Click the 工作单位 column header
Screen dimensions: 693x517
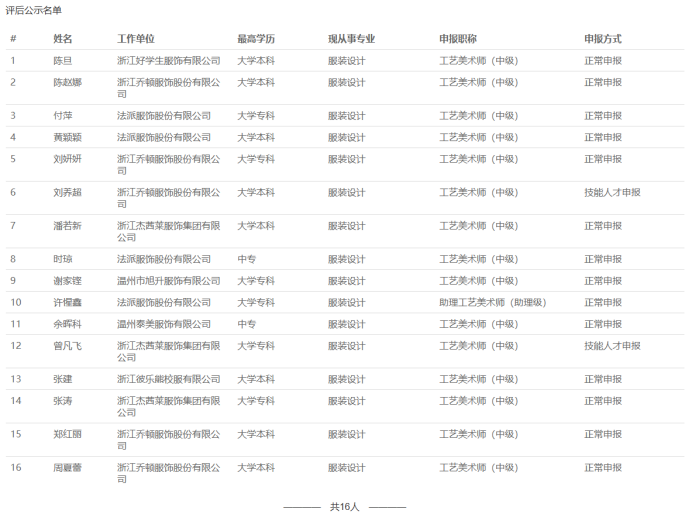(x=136, y=39)
